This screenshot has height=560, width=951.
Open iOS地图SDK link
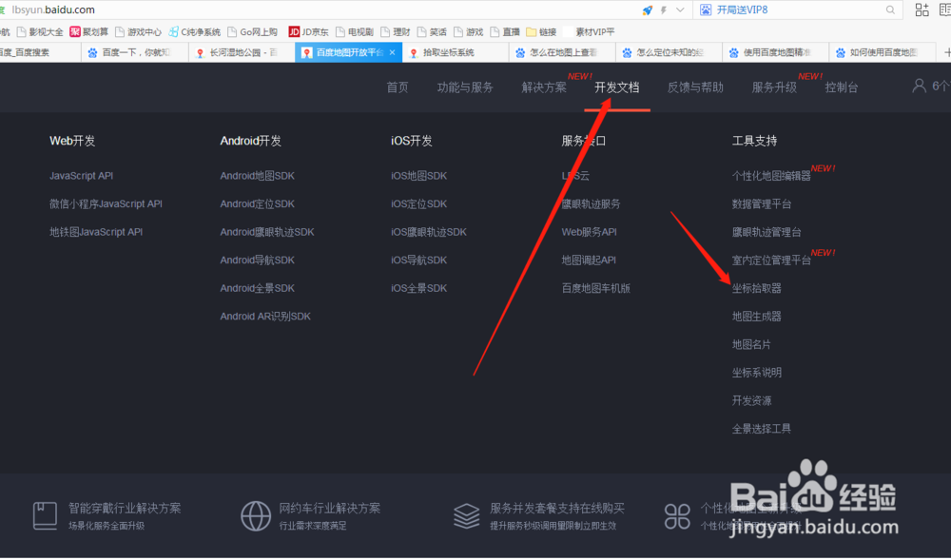(x=419, y=176)
